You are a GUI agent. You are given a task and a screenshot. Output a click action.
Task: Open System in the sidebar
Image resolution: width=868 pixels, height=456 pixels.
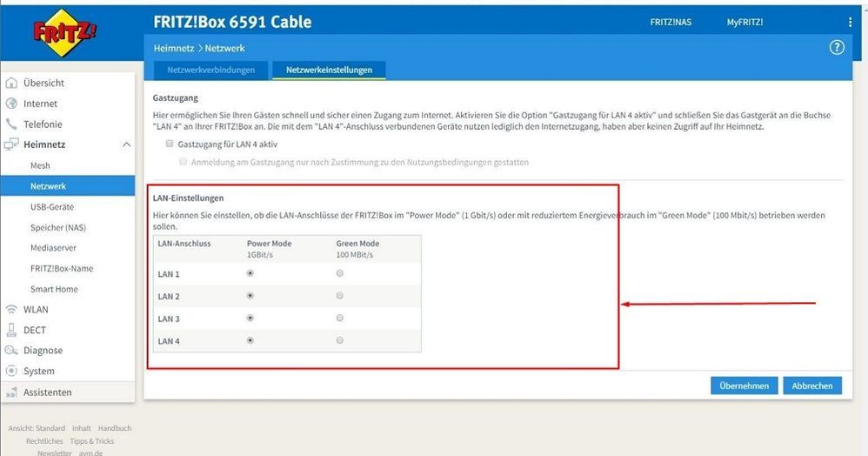(39, 371)
